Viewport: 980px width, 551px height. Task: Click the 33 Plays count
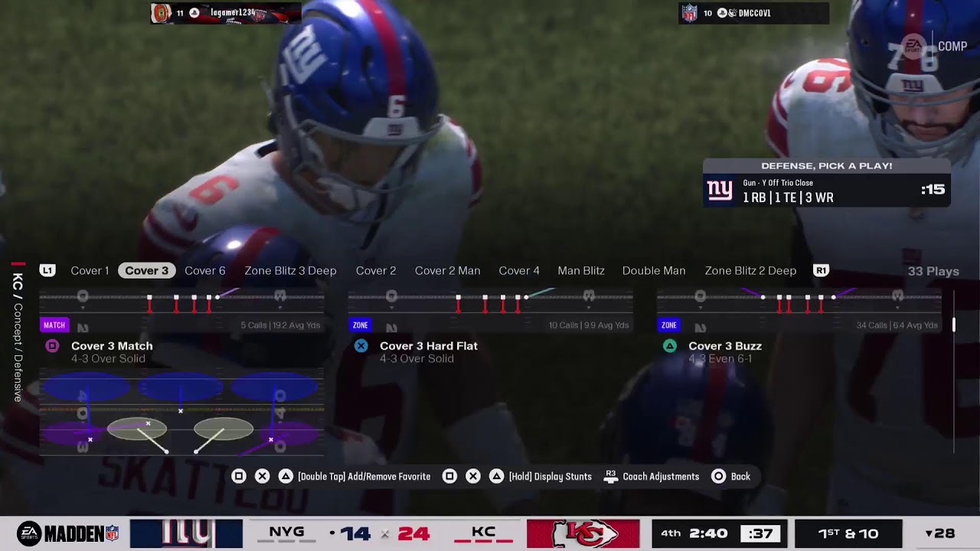point(933,271)
